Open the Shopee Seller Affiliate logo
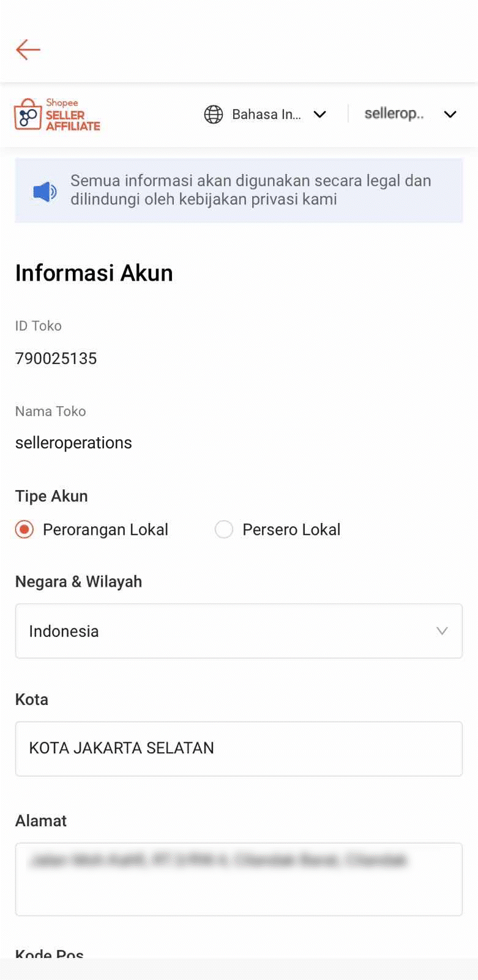 pyautogui.click(x=57, y=115)
